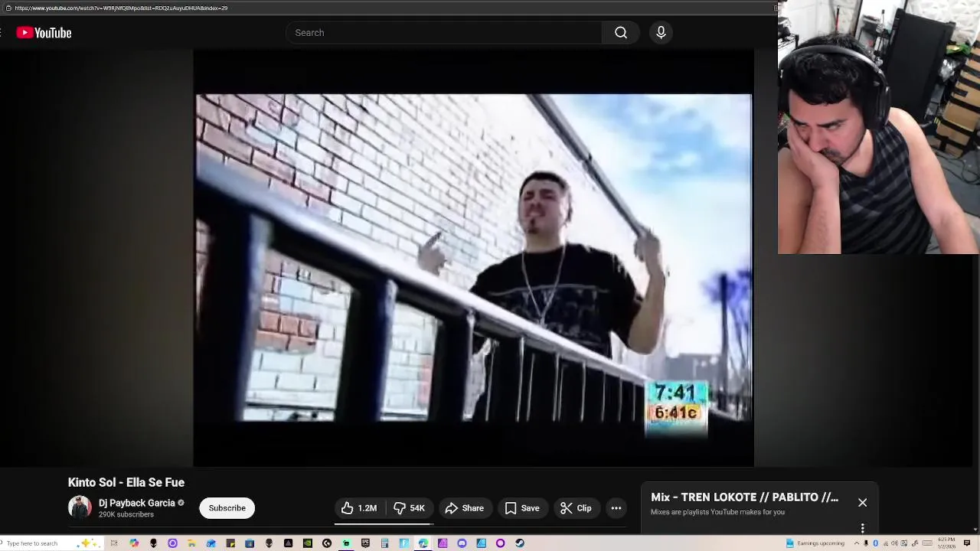Open Windows notification center icon
This screenshot has width=980, height=551.
[x=966, y=543]
